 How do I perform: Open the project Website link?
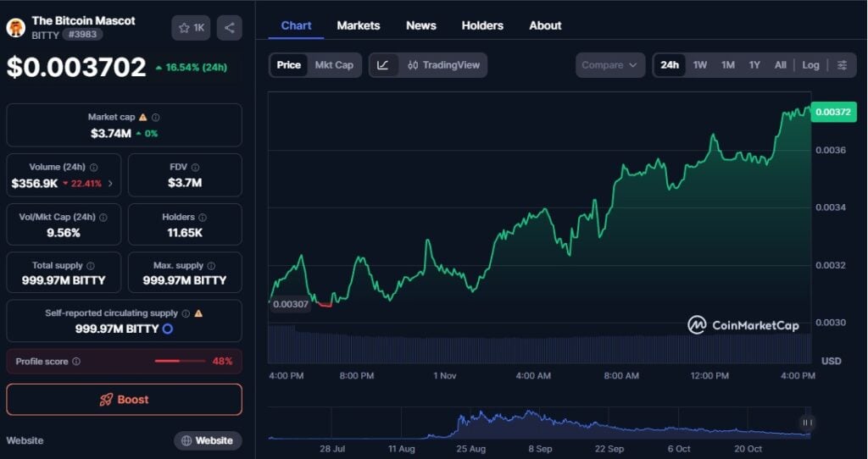pyautogui.click(x=208, y=440)
